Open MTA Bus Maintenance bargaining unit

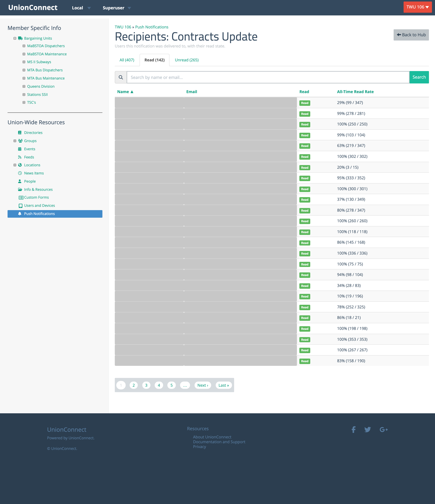46,78
